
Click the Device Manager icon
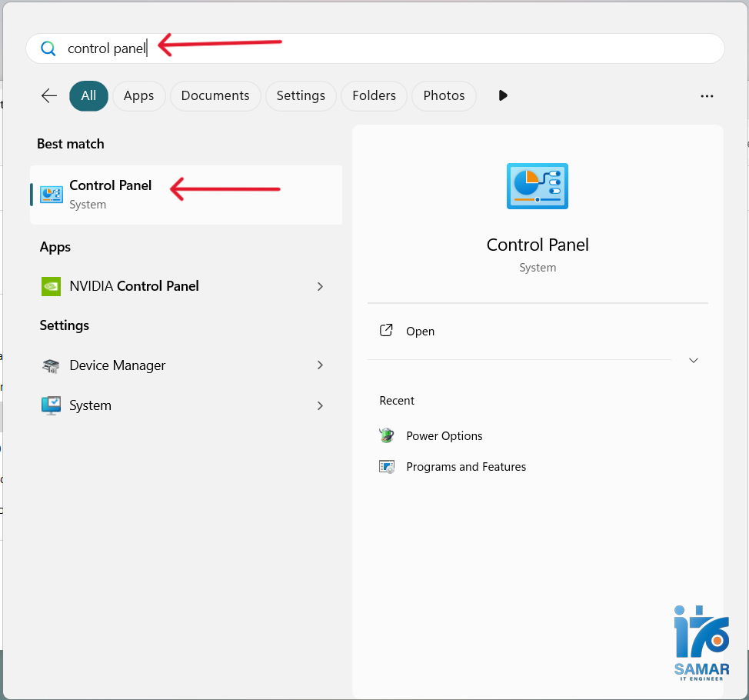click(x=51, y=365)
